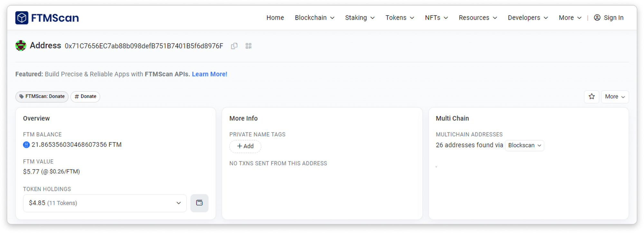
Task: Expand the More menu in navigation bar
Action: [x=570, y=18]
